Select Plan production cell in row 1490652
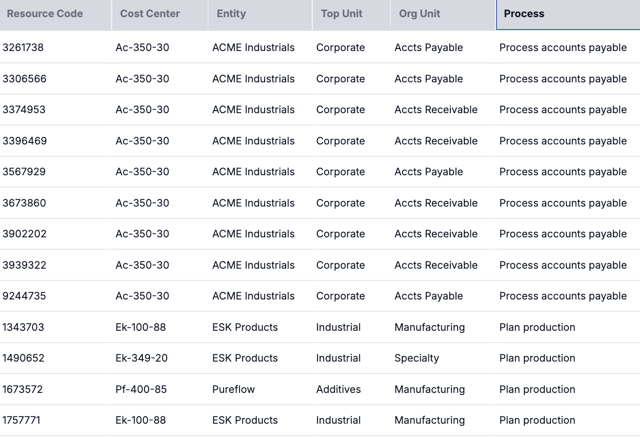 point(537,358)
